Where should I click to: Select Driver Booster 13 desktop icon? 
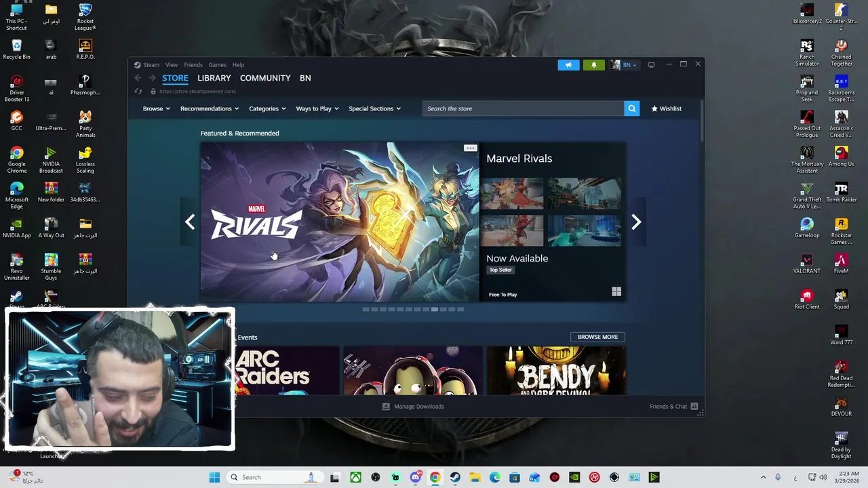pos(17,89)
